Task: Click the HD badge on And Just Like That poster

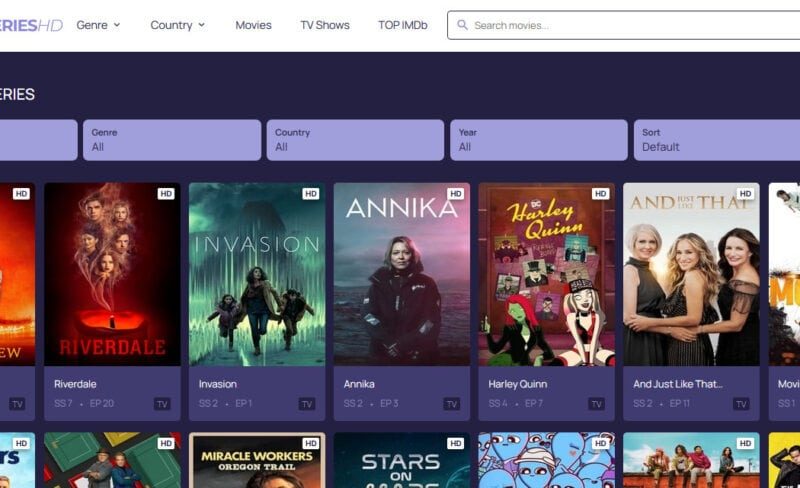Action: [x=745, y=193]
